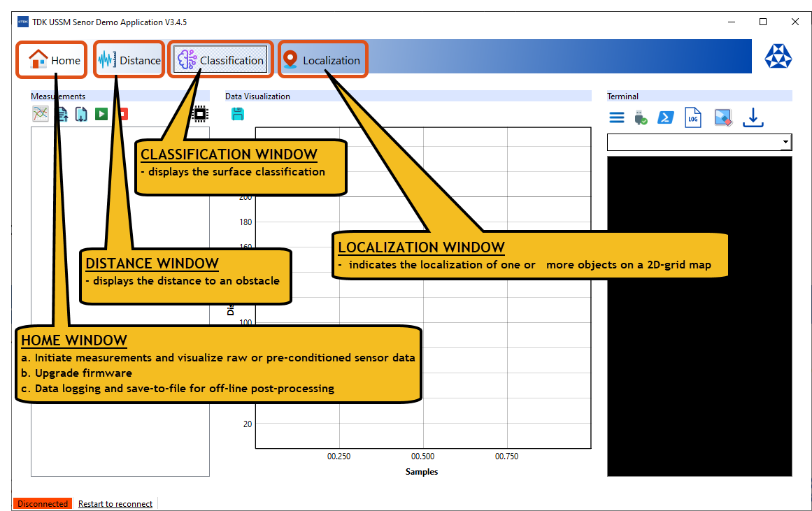Click the 00.750 x-axis tick label
812x511 pixels.
pyautogui.click(x=506, y=456)
